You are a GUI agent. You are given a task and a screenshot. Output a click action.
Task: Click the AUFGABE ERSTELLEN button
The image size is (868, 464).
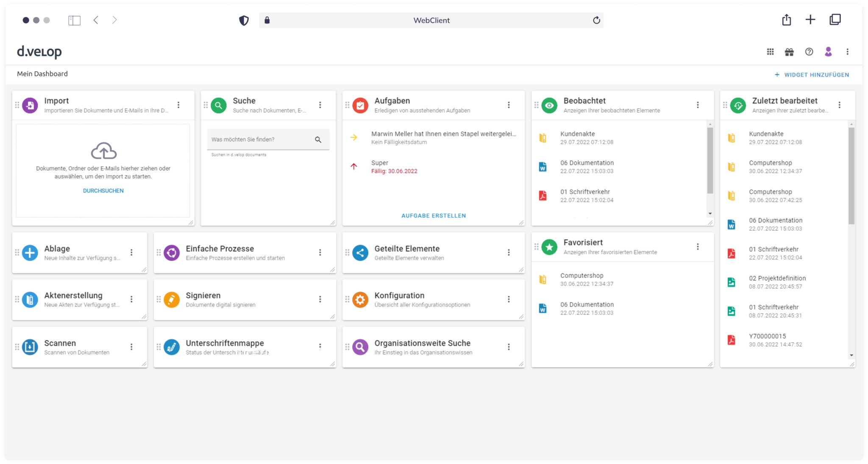[433, 216]
